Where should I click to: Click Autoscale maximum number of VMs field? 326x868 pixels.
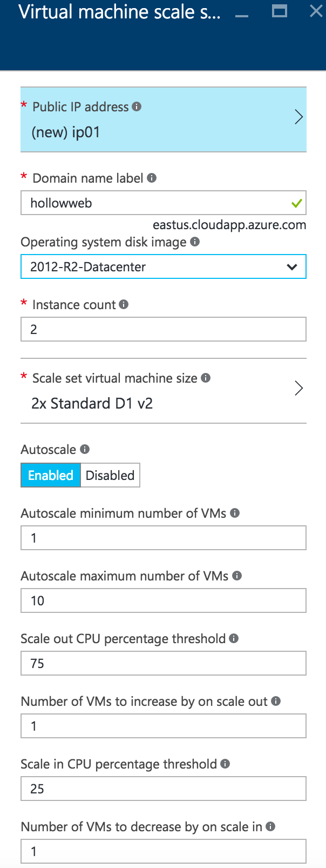(x=163, y=601)
